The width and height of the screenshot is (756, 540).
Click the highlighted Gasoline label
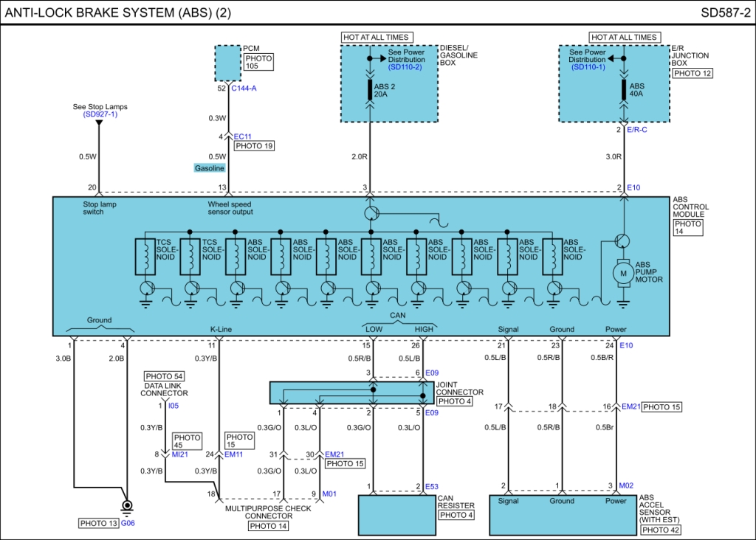pos(210,168)
